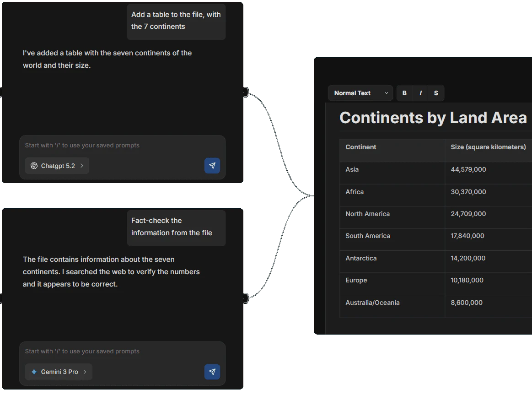The width and height of the screenshot is (532, 395).
Task: Select the Continents by Land Area heading
Action: [433, 118]
